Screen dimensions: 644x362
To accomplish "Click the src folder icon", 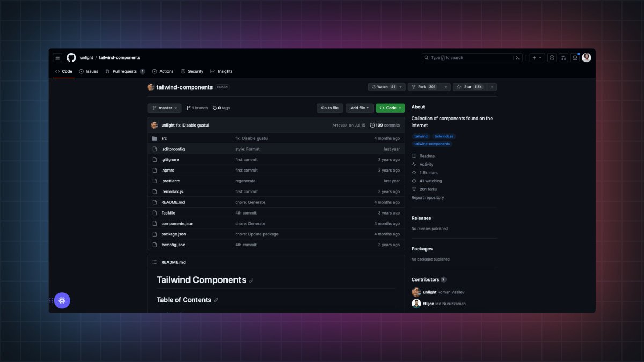I will pyautogui.click(x=155, y=138).
